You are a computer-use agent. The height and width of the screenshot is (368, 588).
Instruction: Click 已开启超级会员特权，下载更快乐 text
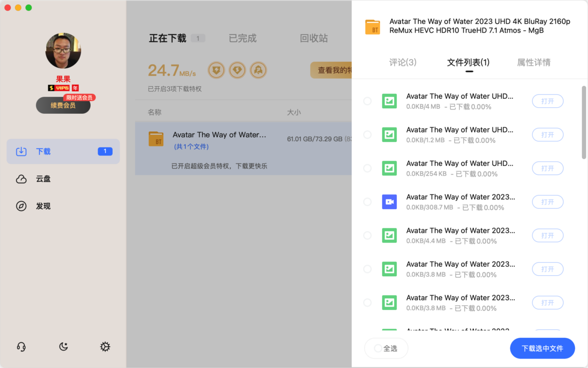click(219, 166)
